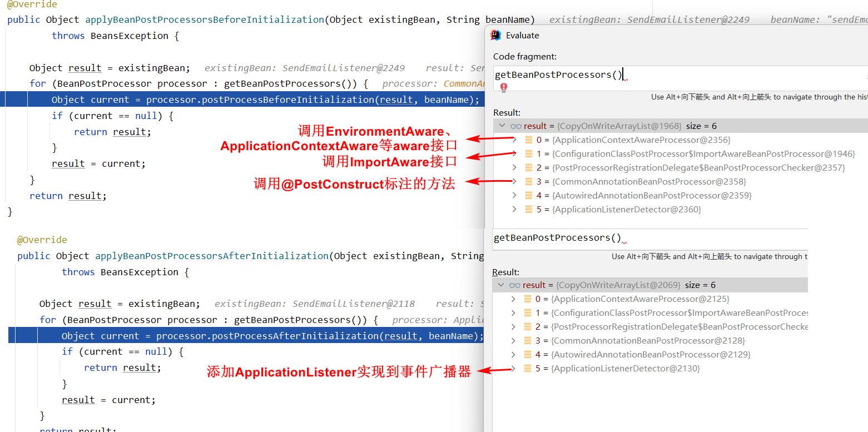Click list element icon of CommonAnnotationBeanPostProcessor@2358
Viewport: 868px width, 432px height.
tap(529, 182)
